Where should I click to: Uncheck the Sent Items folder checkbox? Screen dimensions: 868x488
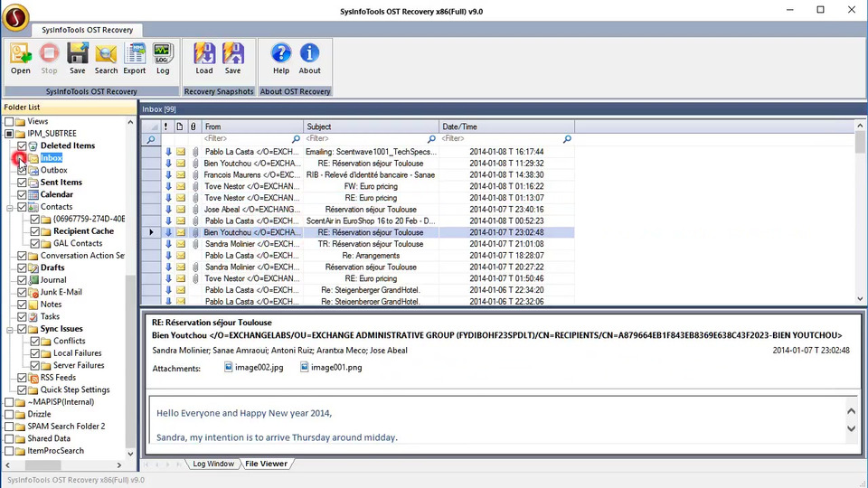coord(22,183)
